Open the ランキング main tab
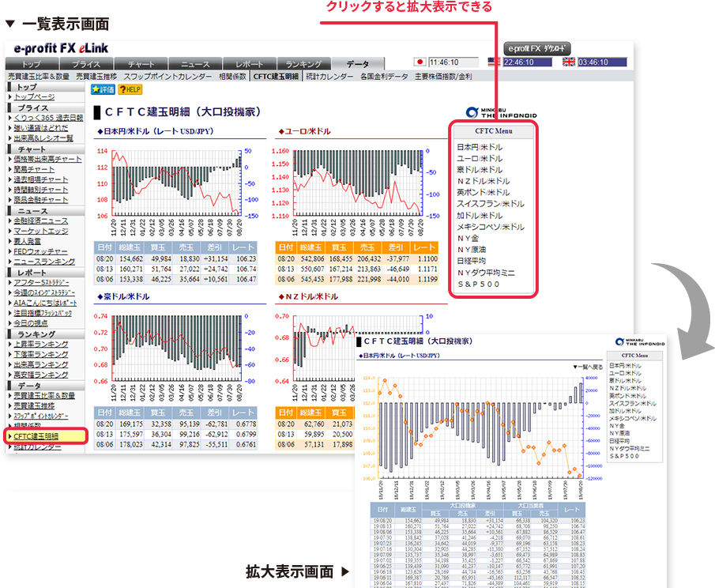Viewport: 715px width, 588px height. (x=303, y=64)
